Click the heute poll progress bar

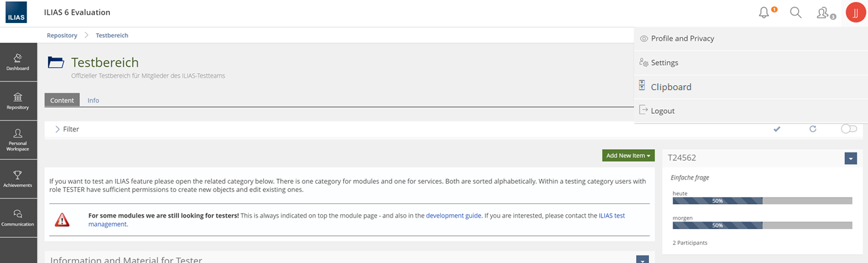pyautogui.click(x=762, y=201)
